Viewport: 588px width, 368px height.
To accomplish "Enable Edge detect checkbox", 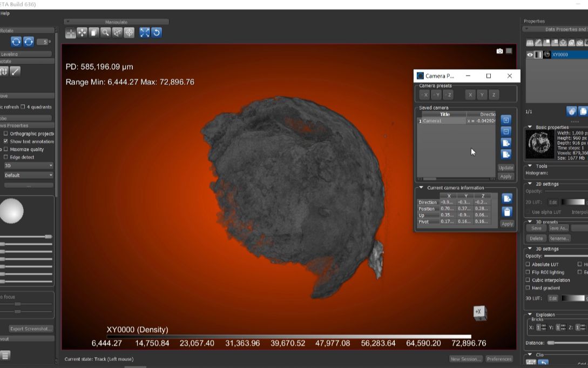I will point(6,157).
